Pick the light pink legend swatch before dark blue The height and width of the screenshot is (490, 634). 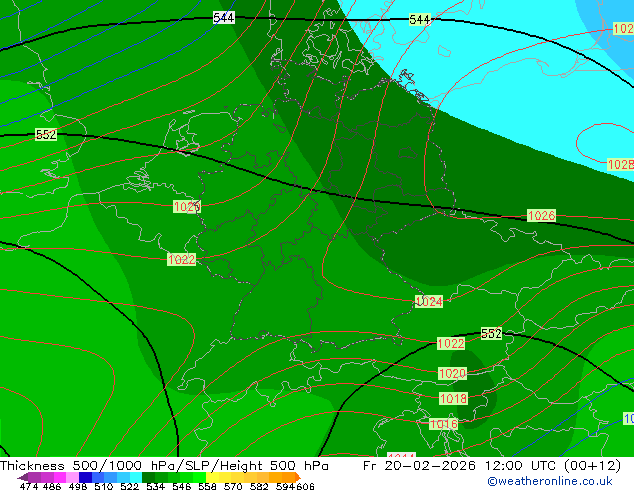pyautogui.click(x=72, y=477)
